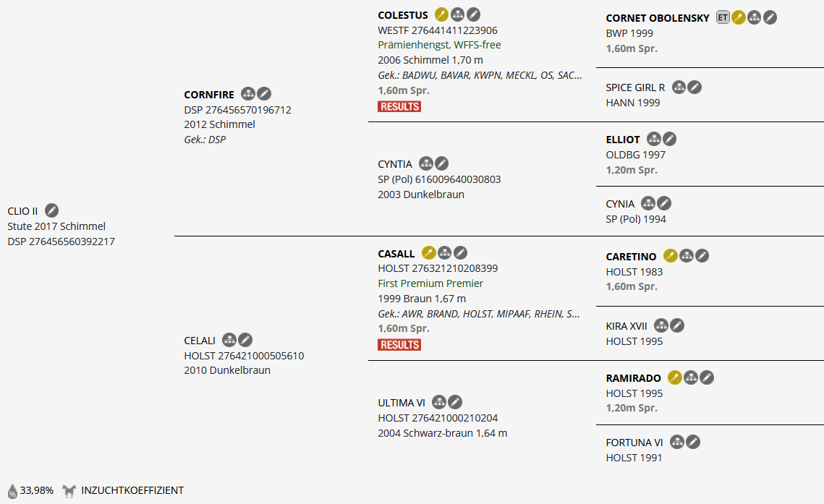This screenshot has height=504, width=824.
Task: Open the pedigree tree icon for ELLIOT
Action: [654, 139]
